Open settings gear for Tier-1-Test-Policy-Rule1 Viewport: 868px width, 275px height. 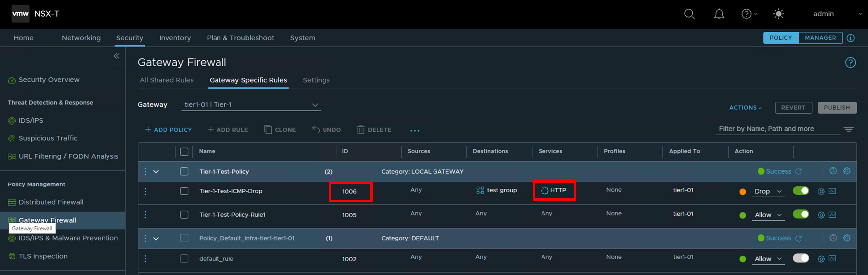point(821,215)
